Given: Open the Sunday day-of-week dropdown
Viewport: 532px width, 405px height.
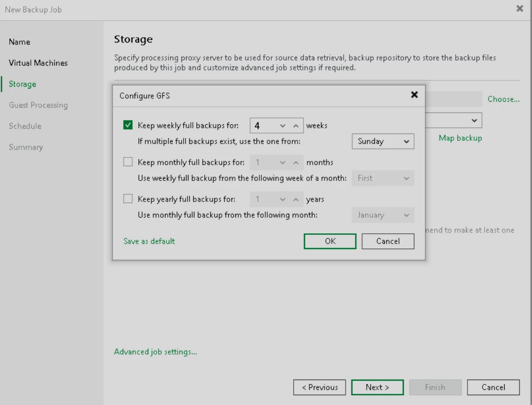Looking at the screenshot, I should point(383,141).
